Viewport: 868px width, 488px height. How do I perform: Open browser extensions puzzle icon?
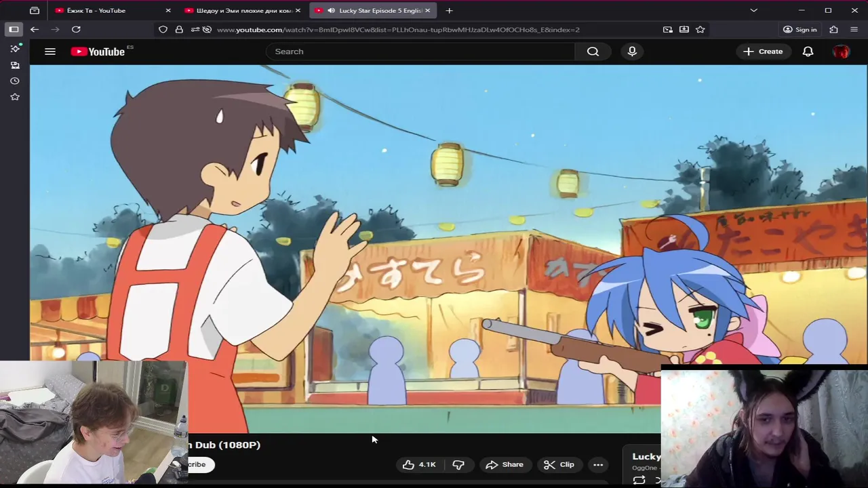click(833, 29)
